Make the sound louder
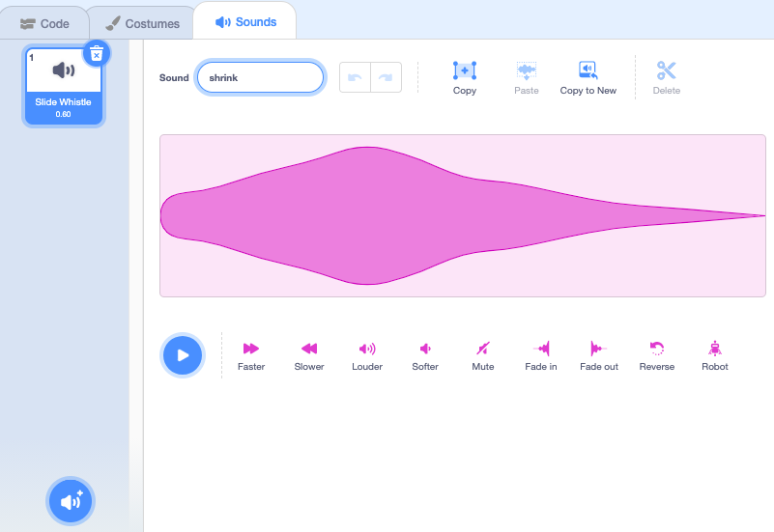This screenshot has width=774, height=532. click(x=367, y=356)
